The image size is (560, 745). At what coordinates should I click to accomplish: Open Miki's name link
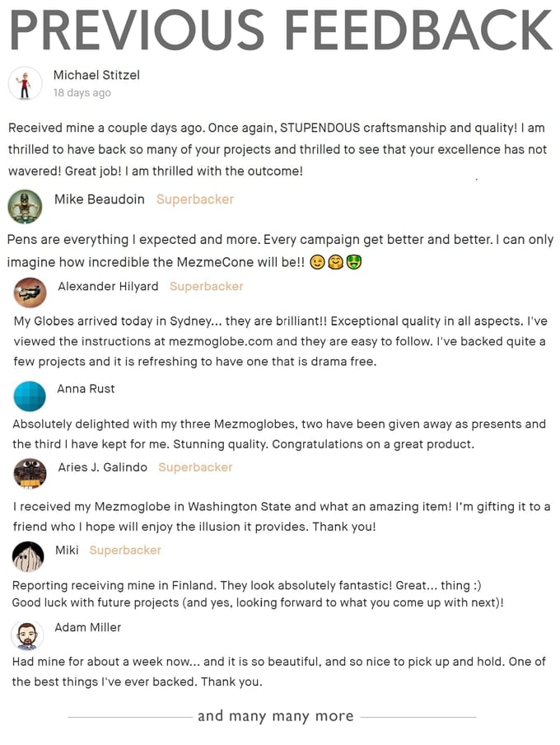[x=67, y=551]
